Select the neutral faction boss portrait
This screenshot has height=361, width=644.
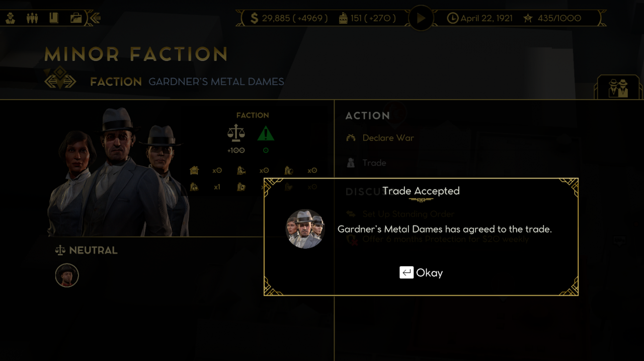67,275
